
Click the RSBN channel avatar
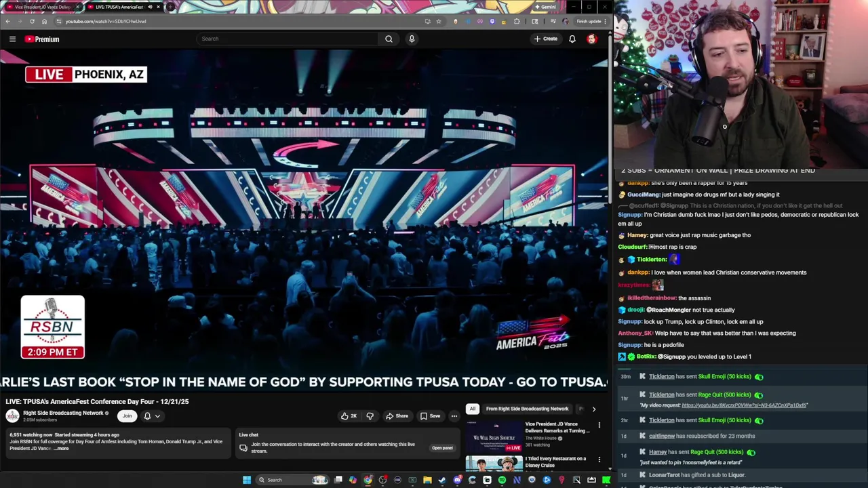click(12, 416)
